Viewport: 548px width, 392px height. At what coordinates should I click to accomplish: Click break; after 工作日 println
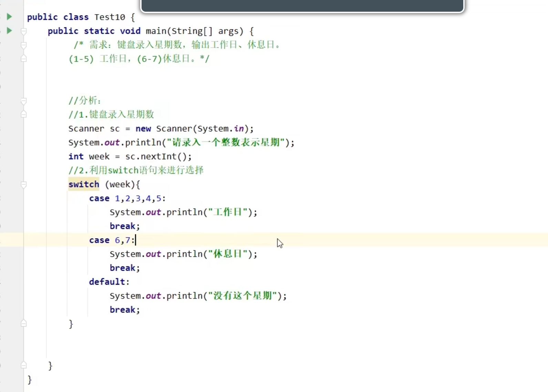(125, 226)
